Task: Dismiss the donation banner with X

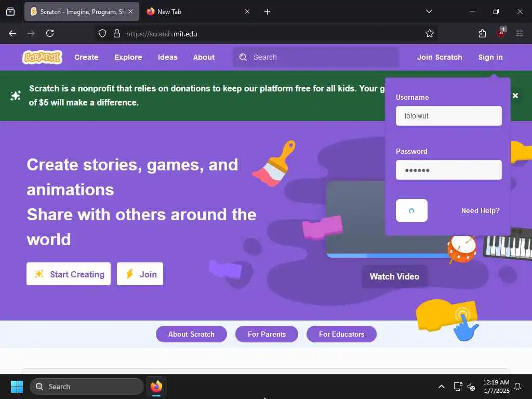Action: (515, 96)
